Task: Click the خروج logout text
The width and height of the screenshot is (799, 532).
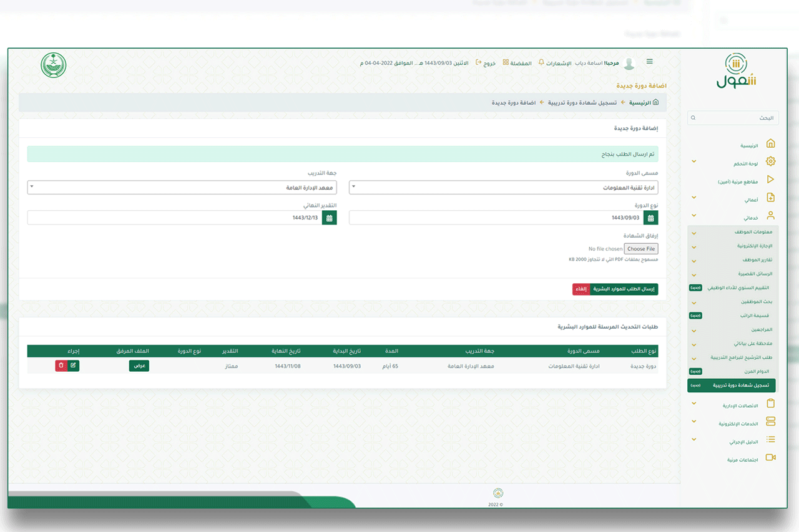Action: coord(489,63)
